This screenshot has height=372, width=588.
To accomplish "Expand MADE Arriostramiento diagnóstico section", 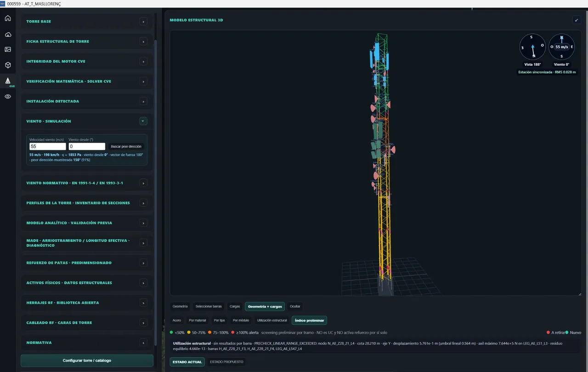I will pos(143,243).
